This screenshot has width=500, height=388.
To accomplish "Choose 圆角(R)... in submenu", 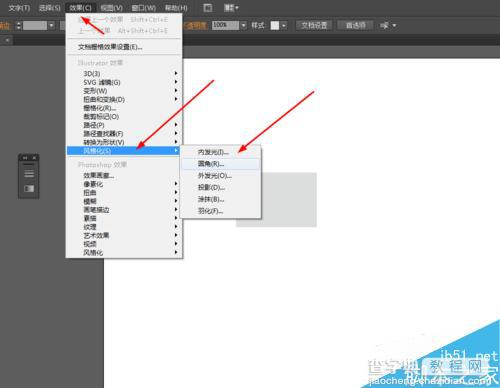I will pos(220,164).
